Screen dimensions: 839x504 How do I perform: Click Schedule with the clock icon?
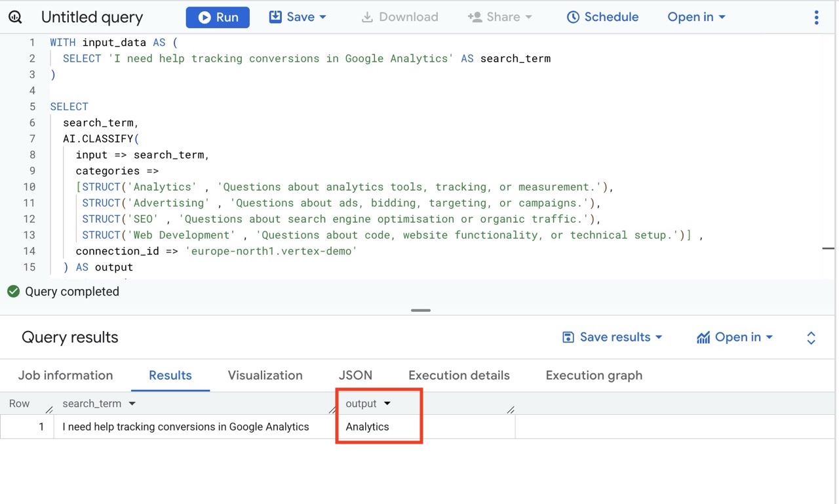point(602,17)
